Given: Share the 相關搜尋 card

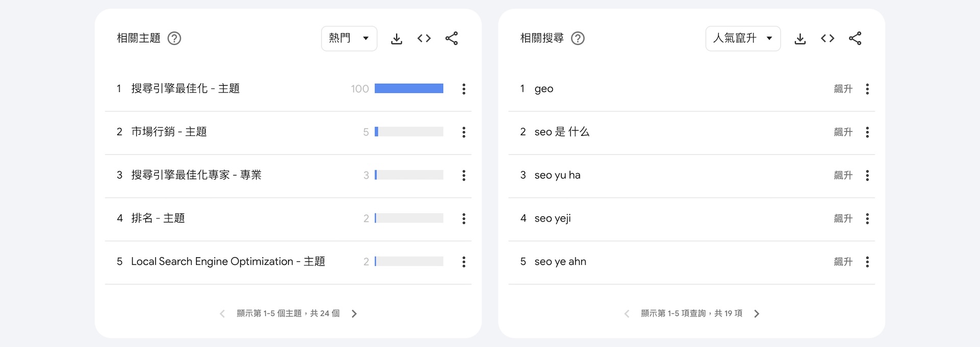Looking at the screenshot, I should pyautogui.click(x=855, y=39).
